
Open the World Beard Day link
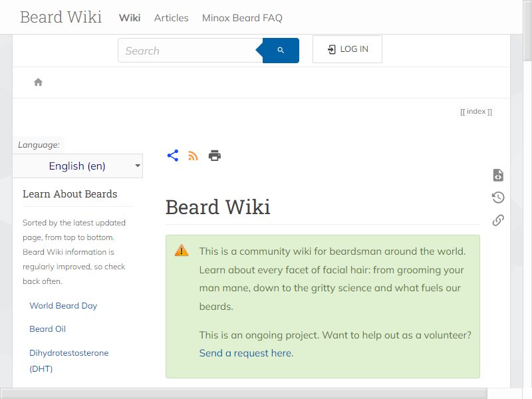(63, 306)
